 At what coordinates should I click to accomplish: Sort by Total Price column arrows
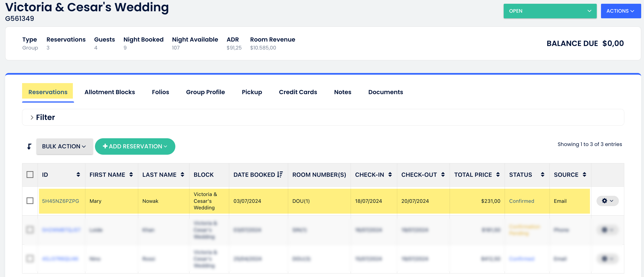coord(498,175)
